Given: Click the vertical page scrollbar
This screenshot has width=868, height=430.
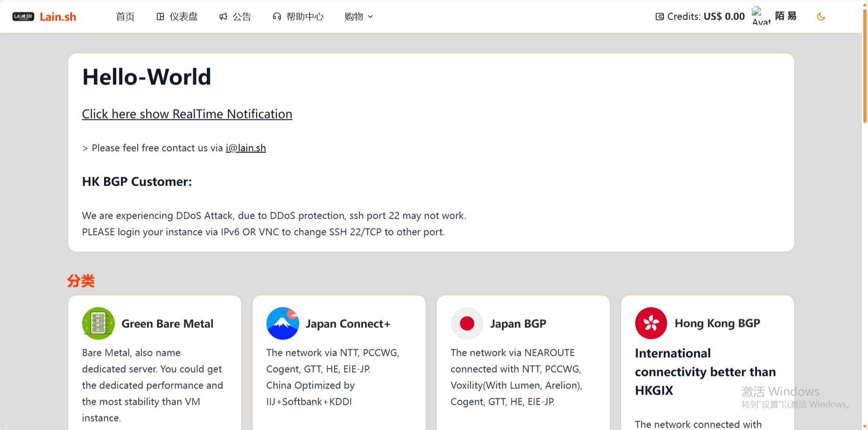Looking at the screenshot, I should click(x=864, y=65).
